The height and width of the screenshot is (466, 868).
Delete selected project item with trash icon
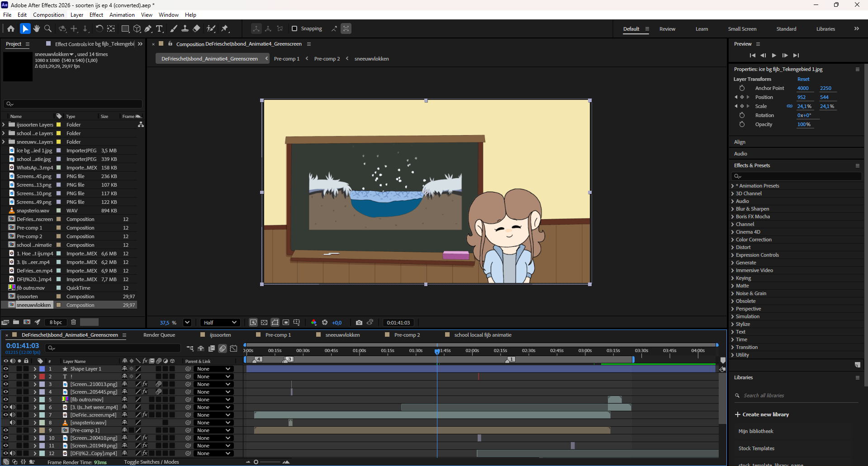73,322
